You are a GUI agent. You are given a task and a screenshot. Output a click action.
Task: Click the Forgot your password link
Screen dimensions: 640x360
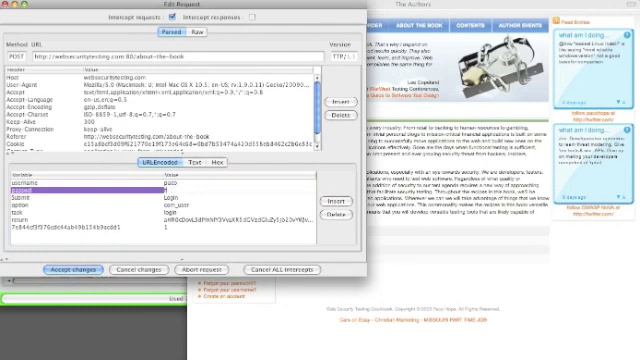pos(229,283)
